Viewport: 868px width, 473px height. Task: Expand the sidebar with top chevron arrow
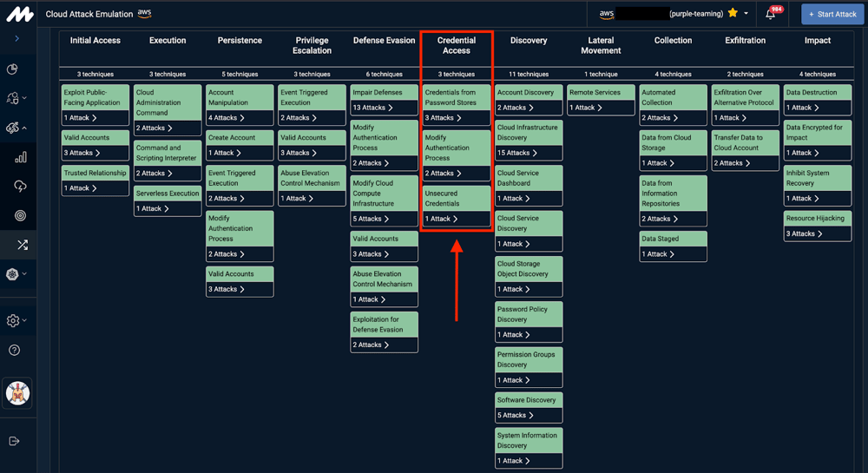point(17,38)
